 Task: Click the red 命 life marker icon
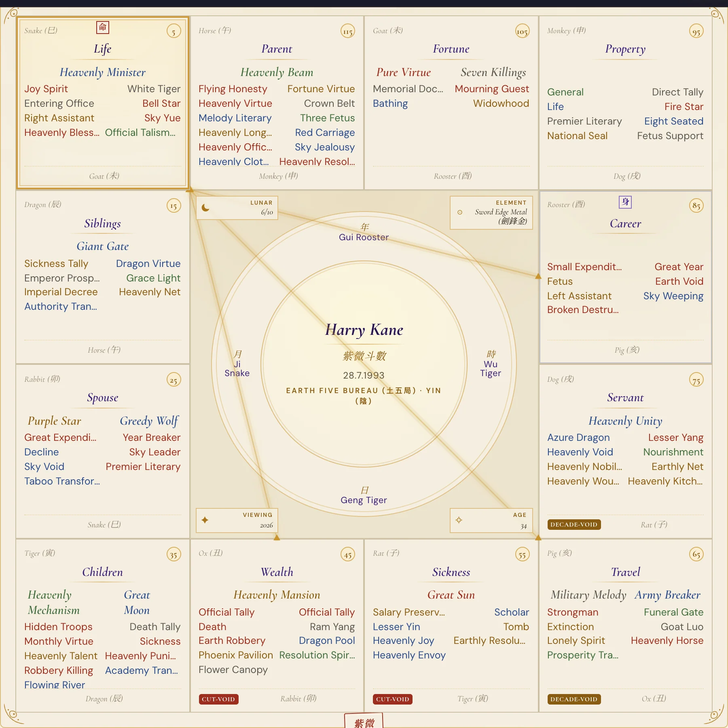point(103,28)
